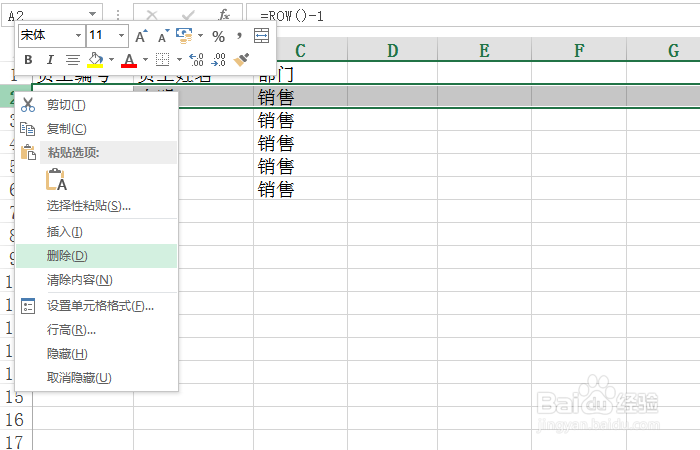Click accounting number format icon

[x=184, y=36]
